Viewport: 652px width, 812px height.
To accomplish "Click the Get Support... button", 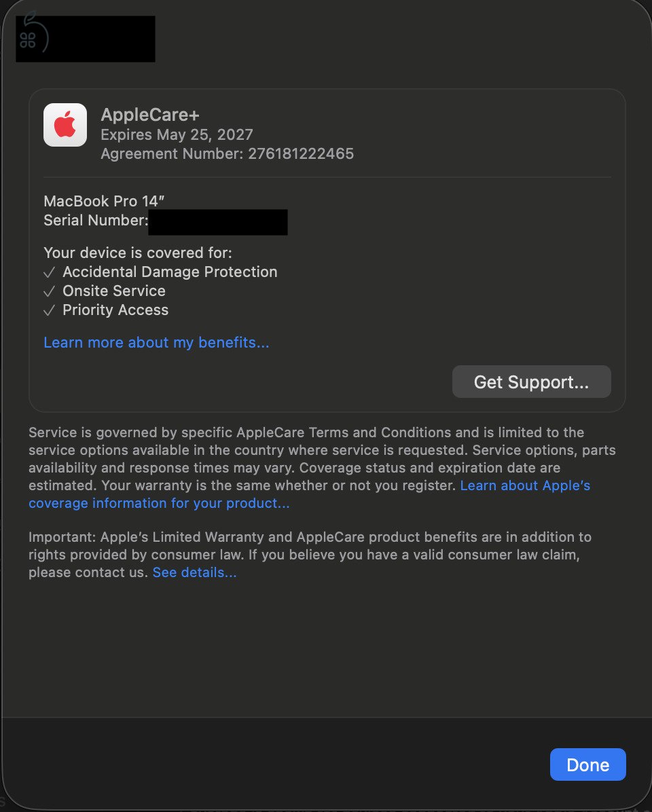I will 531,382.
